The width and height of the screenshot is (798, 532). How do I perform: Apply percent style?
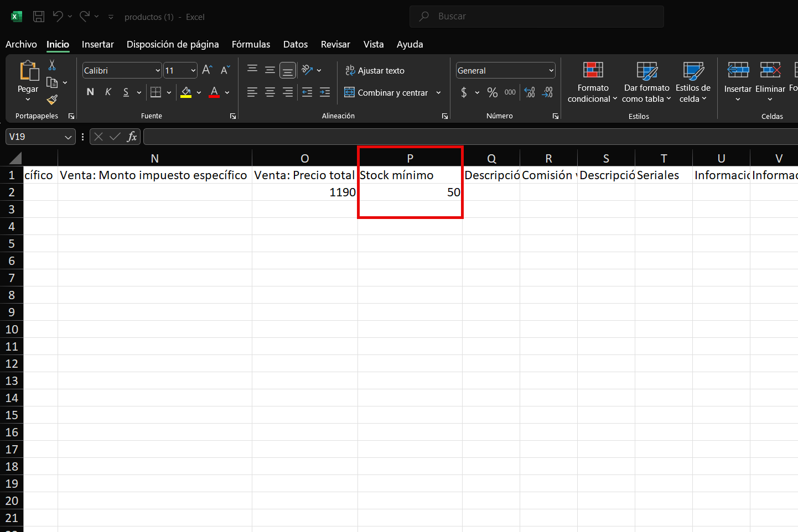click(x=493, y=92)
